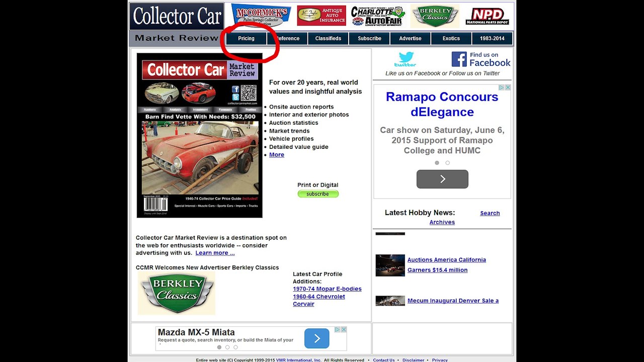644x362 pixels.
Task: Open the Mazda MX-5 Miata ad title
Action: (196, 332)
